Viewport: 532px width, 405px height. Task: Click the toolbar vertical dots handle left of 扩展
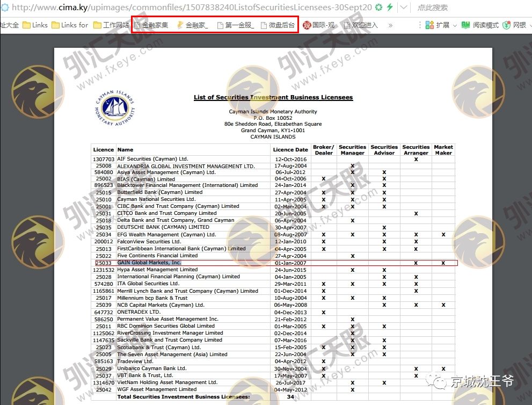[420, 25]
